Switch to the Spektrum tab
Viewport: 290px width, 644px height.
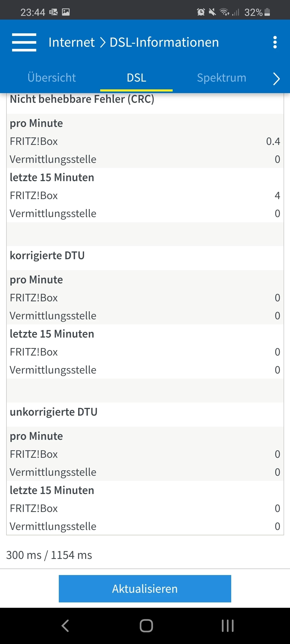222,78
